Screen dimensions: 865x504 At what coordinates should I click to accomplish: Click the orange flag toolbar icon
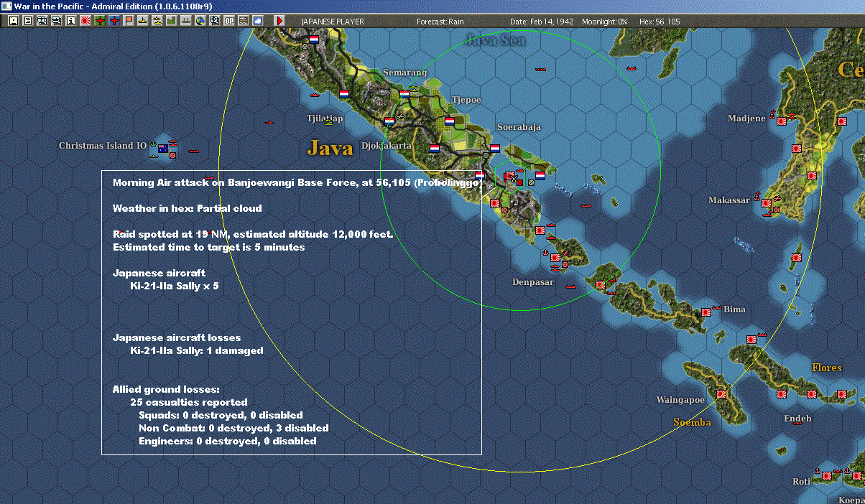(x=129, y=21)
